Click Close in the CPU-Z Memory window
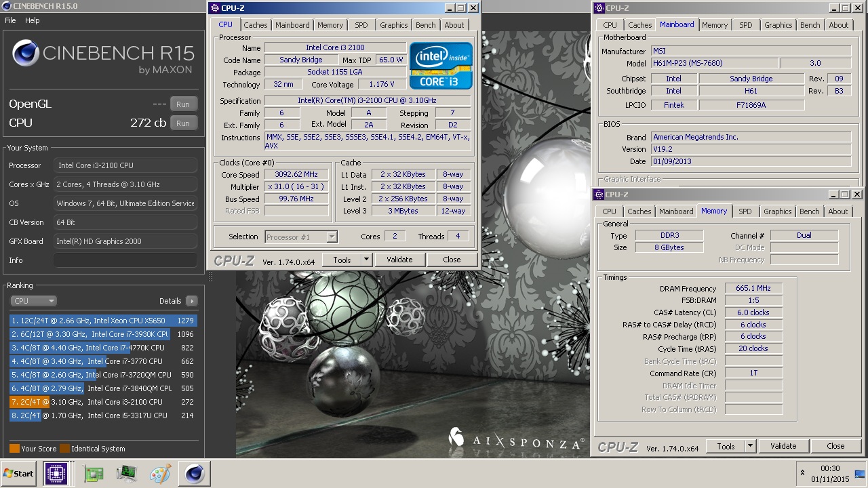868x488 pixels. pyautogui.click(x=835, y=446)
